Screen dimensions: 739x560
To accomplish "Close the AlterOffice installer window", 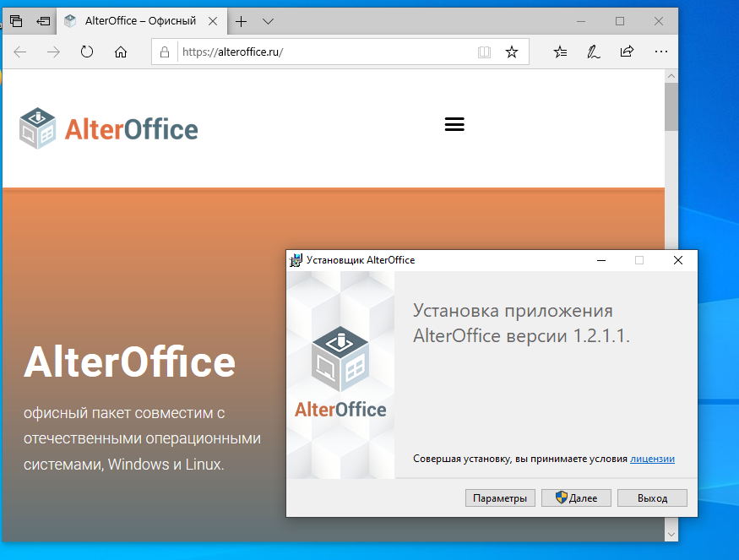I will point(677,260).
